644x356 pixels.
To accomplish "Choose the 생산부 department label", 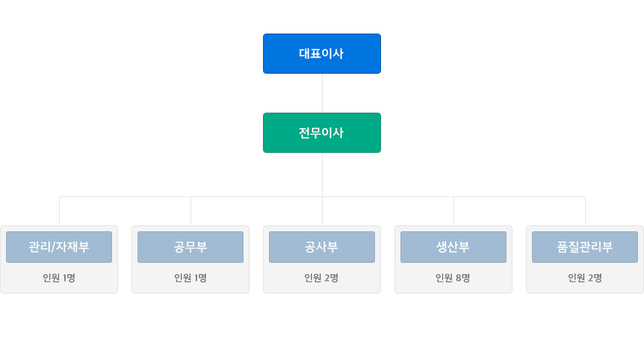I will tap(453, 247).
